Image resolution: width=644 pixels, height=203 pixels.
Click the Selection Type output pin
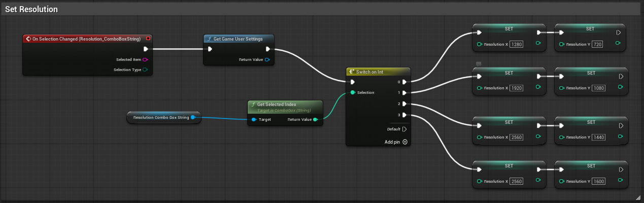click(x=145, y=70)
